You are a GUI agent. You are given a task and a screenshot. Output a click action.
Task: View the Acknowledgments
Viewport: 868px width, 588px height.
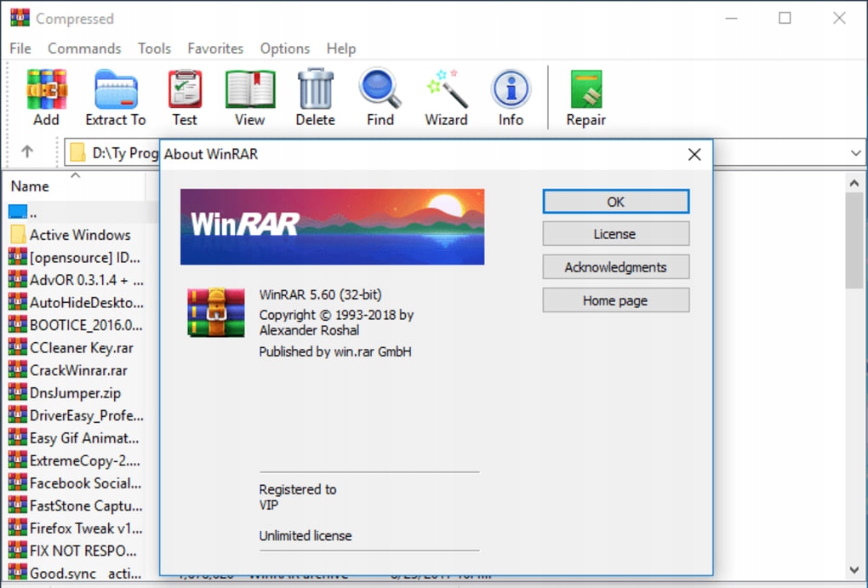coord(615,266)
